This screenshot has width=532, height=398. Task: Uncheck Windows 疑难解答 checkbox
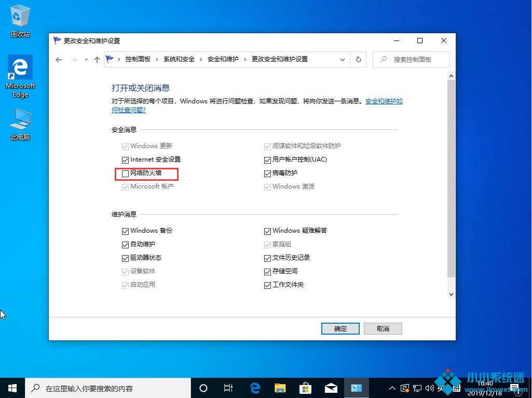pos(267,231)
